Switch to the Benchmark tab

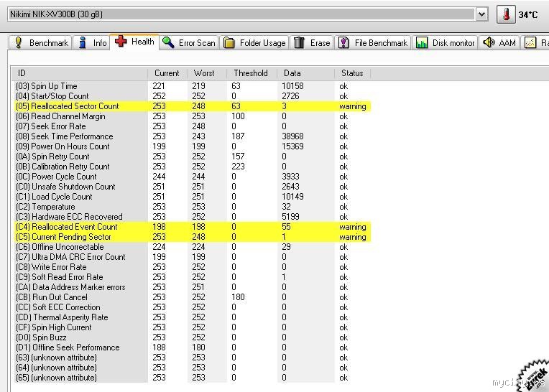pyautogui.click(x=40, y=42)
